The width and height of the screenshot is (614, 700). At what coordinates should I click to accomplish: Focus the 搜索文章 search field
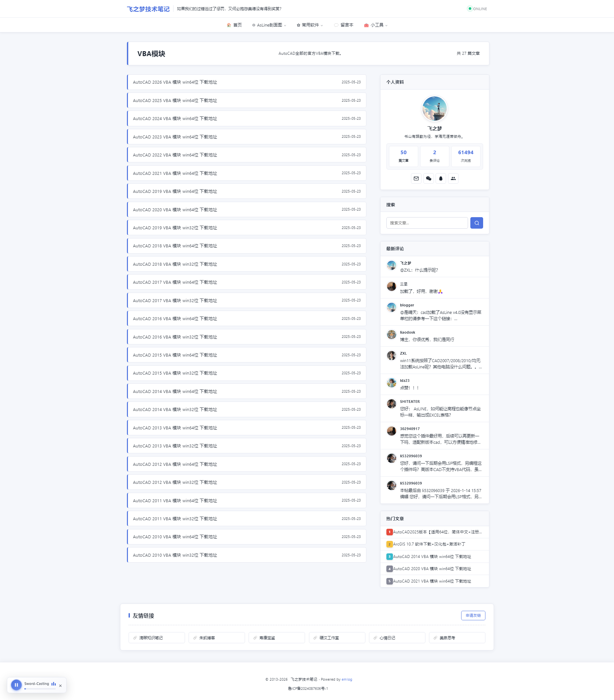[427, 223]
